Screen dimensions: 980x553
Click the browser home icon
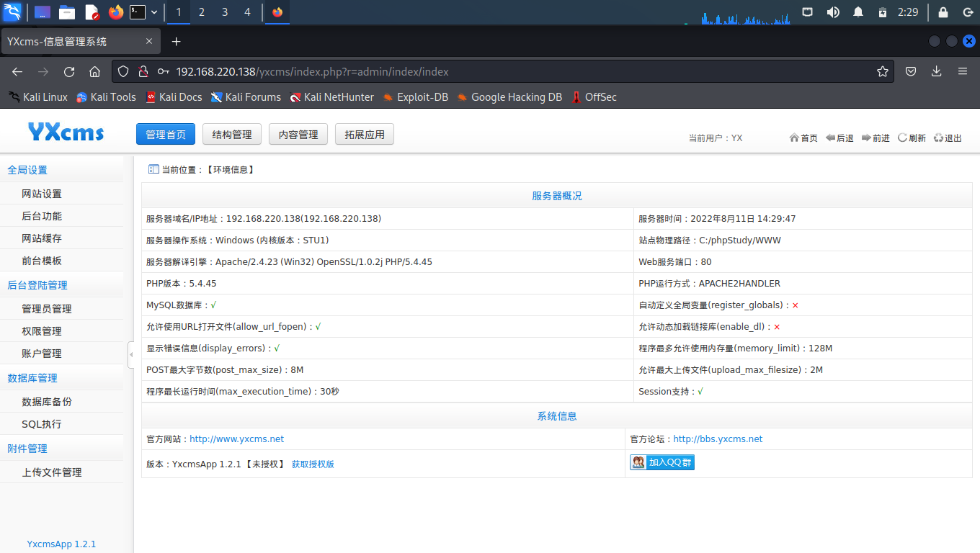[94, 71]
